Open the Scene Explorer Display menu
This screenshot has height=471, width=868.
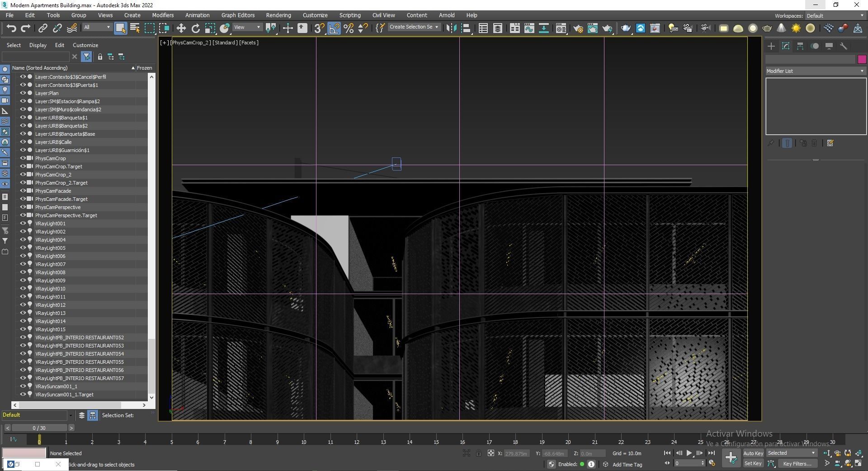38,45
